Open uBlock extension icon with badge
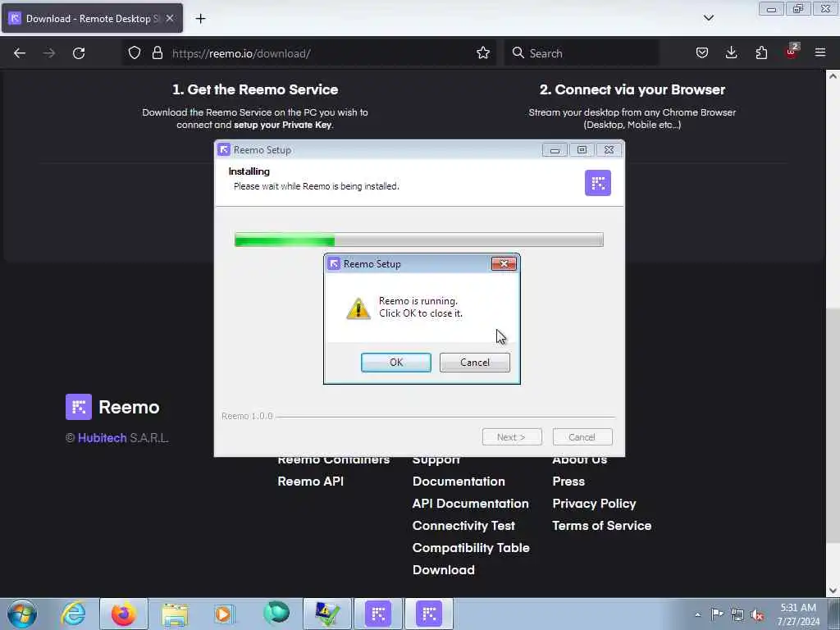Image resolution: width=840 pixels, height=630 pixels. tap(792, 52)
